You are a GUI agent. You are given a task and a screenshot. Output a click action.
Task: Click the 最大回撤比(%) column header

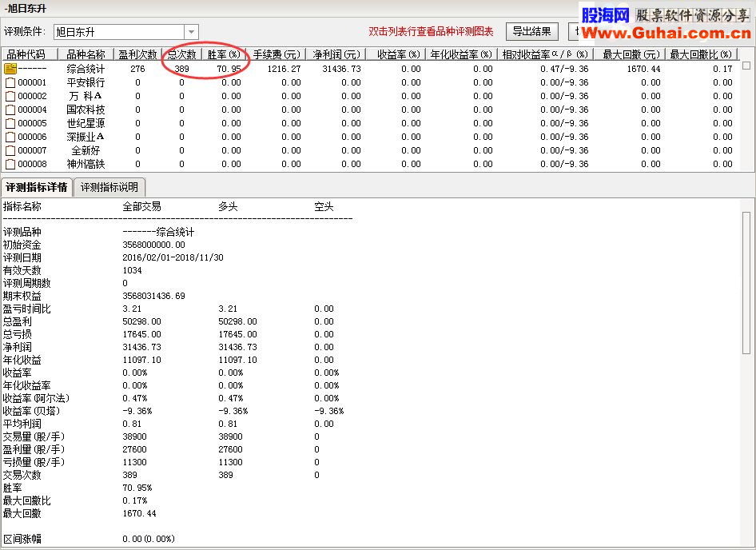click(702, 54)
